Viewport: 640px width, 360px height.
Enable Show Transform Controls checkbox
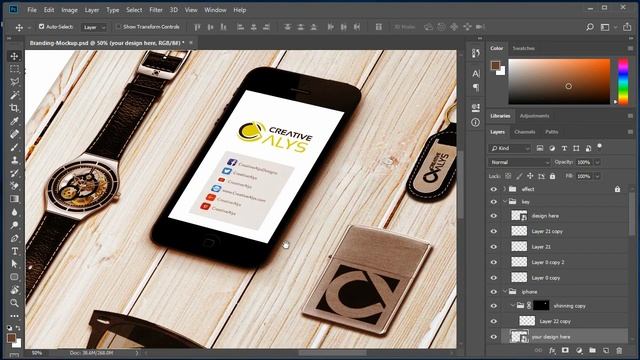(118, 27)
